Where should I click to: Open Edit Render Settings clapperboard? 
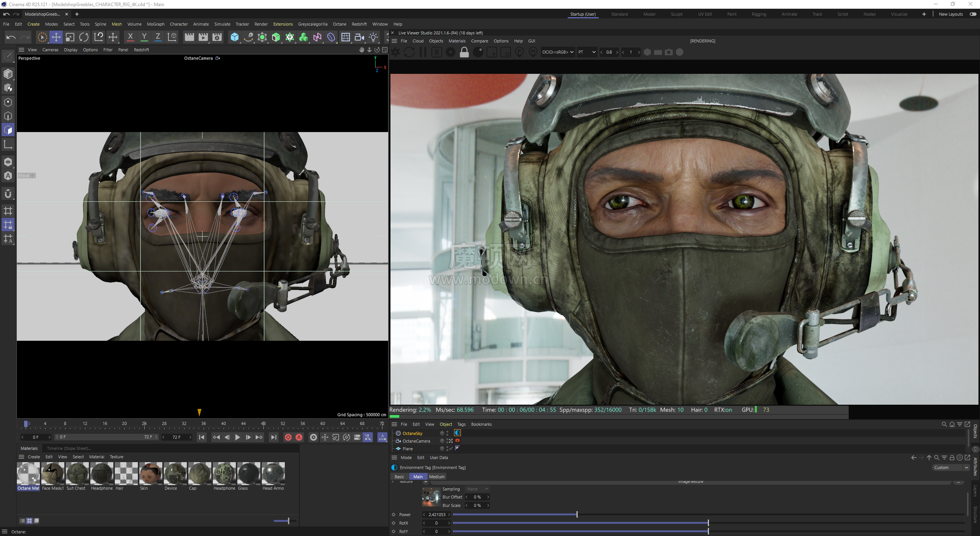(217, 37)
